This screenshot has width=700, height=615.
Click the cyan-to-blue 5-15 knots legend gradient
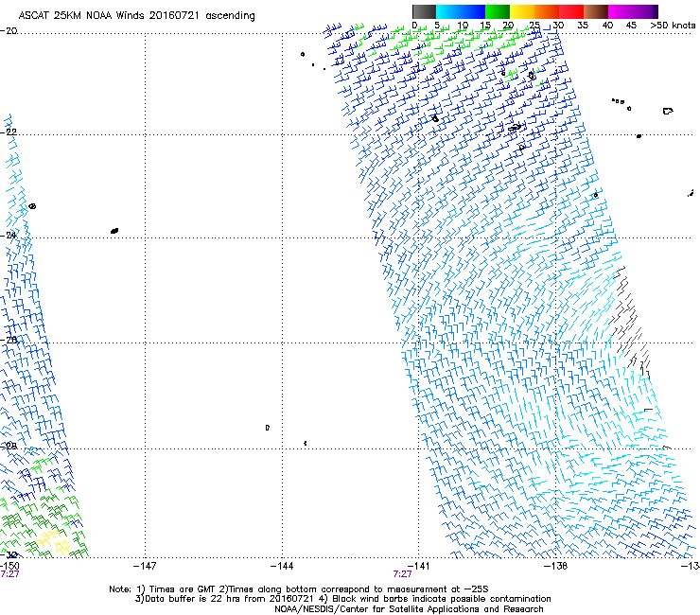[x=461, y=11]
